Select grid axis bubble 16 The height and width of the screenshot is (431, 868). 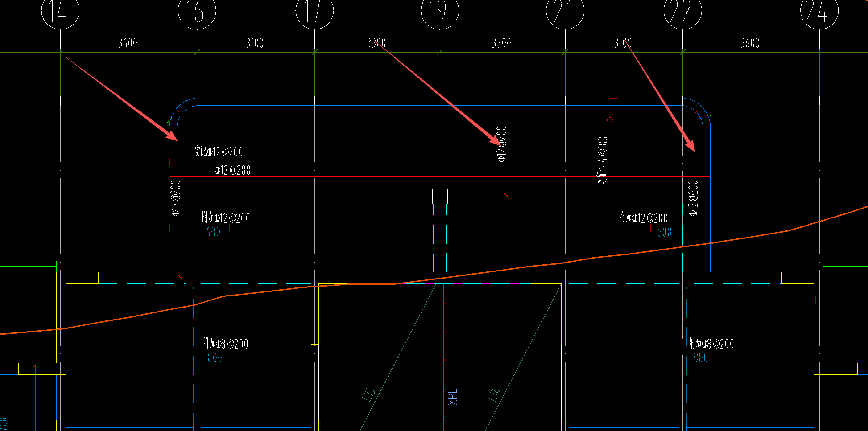point(197,11)
